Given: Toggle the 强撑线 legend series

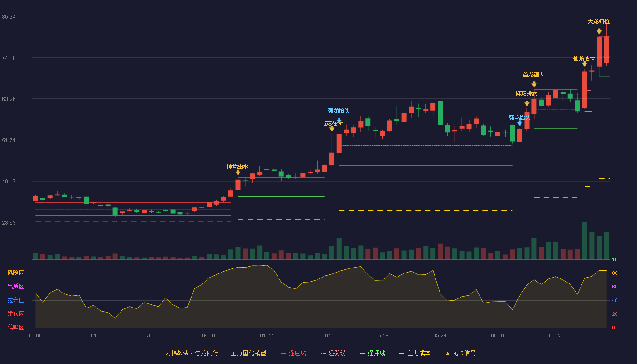Looking at the screenshot, I should pyautogui.click(x=373, y=353).
